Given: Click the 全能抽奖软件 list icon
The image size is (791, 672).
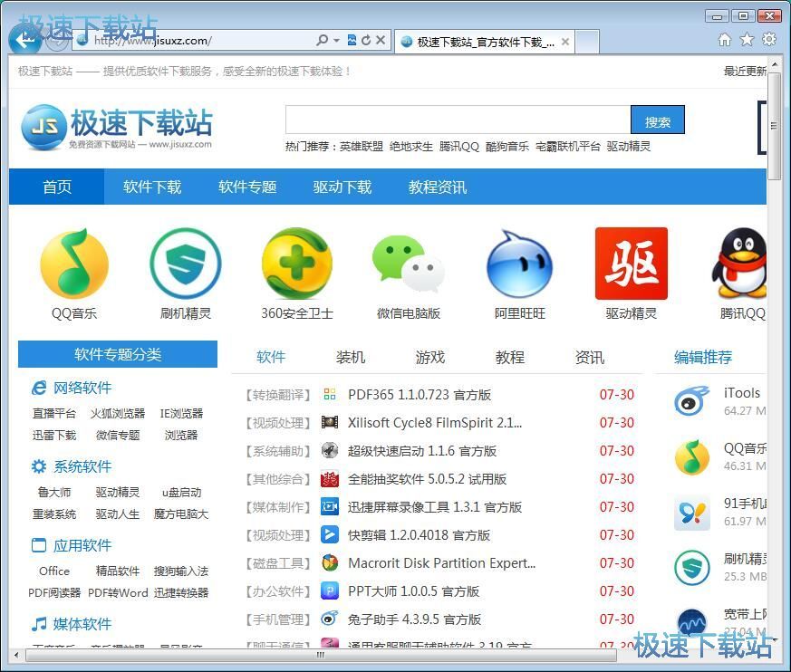Looking at the screenshot, I should click(330, 478).
